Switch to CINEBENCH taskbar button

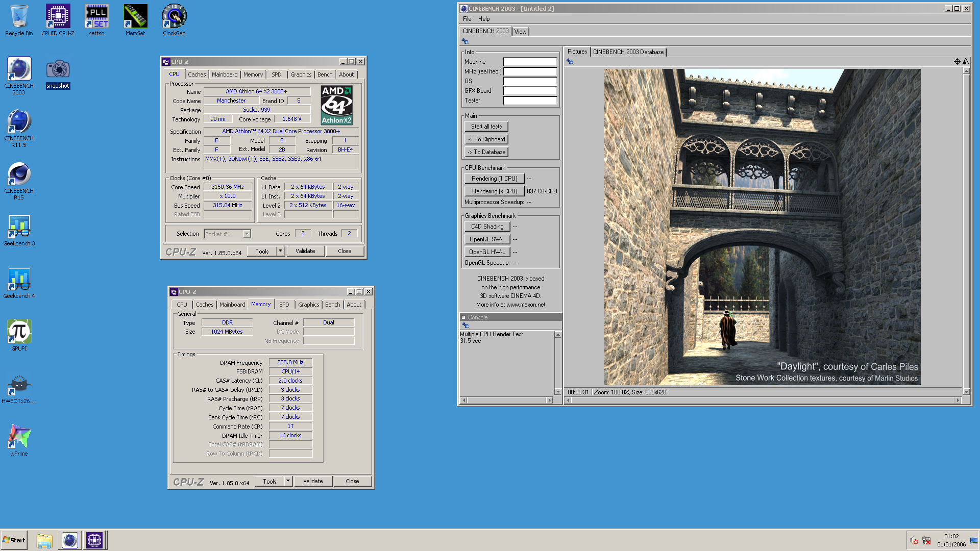click(x=70, y=540)
